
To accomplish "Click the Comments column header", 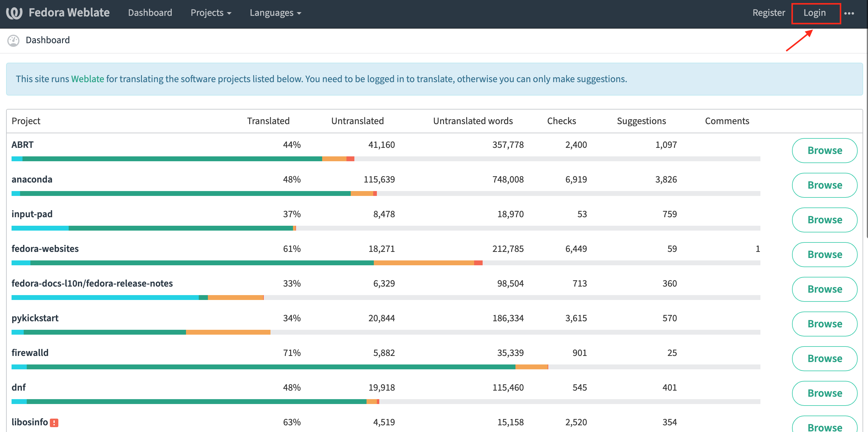I will [x=727, y=121].
